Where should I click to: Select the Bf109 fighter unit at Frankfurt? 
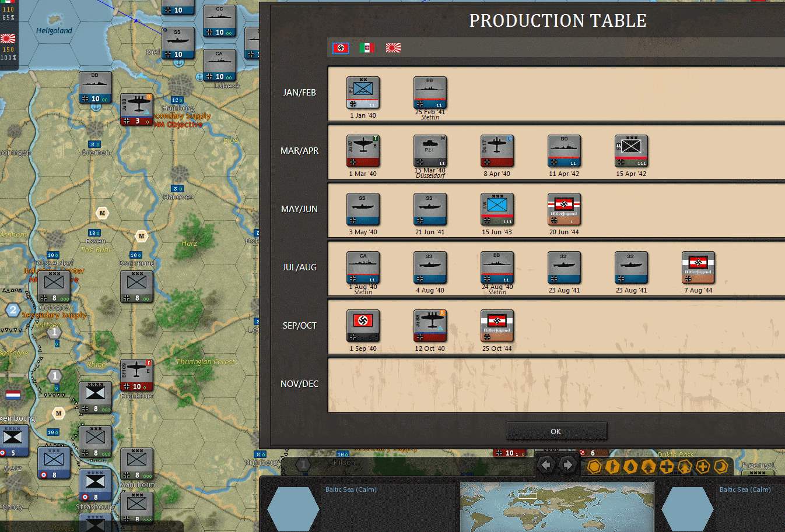136,375
